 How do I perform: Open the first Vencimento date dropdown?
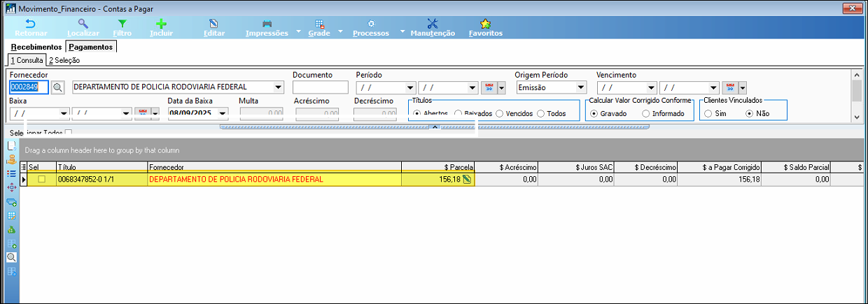(x=651, y=87)
